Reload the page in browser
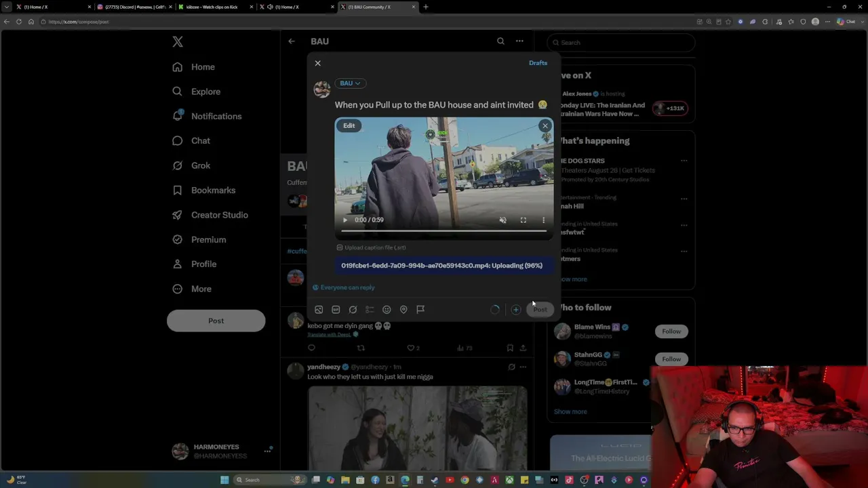 pyautogui.click(x=18, y=22)
